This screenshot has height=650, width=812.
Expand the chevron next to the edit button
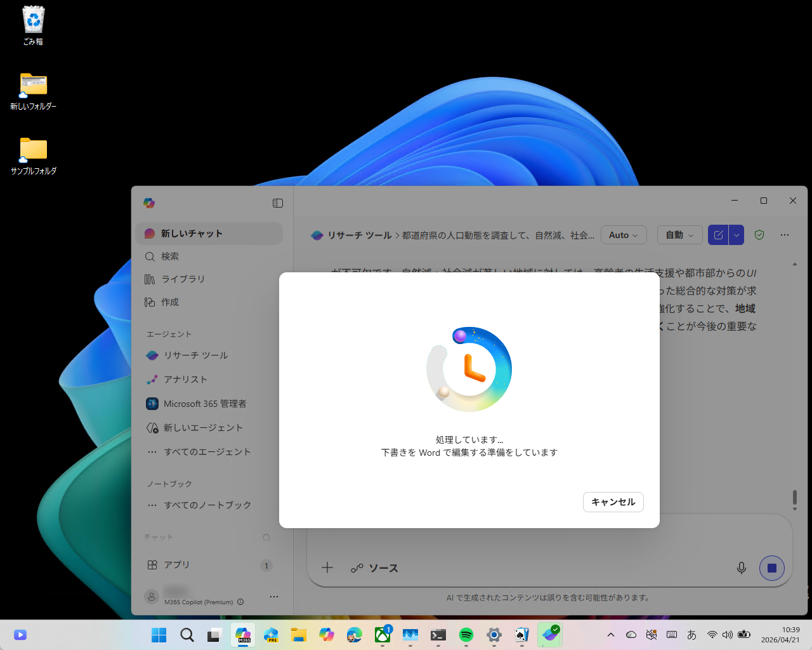point(736,235)
